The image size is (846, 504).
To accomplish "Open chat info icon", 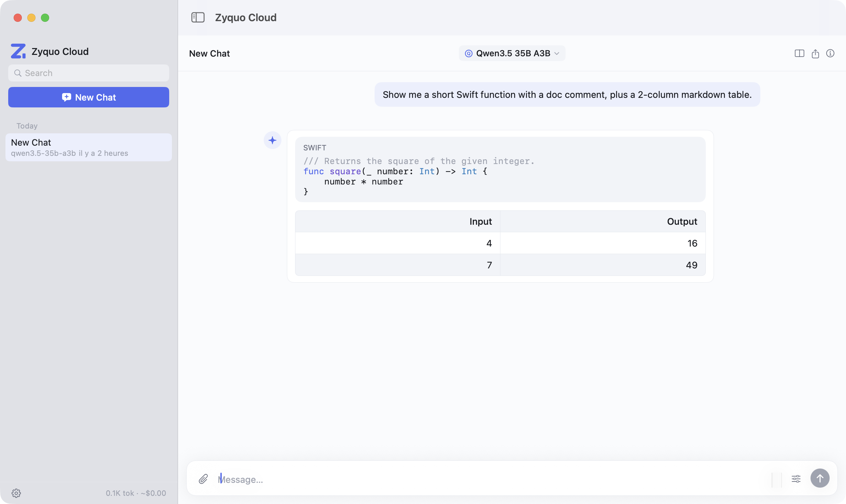I will pos(830,53).
